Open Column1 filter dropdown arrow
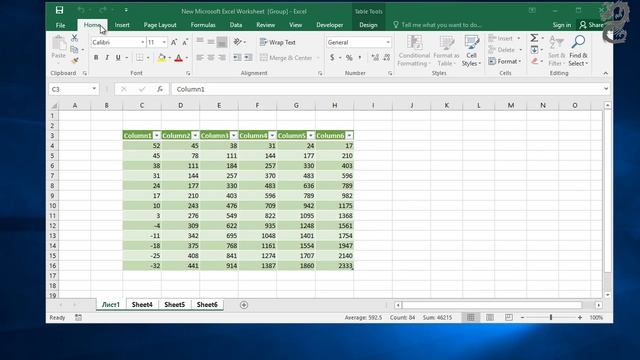Viewport: 640px width, 360px height. point(156,136)
